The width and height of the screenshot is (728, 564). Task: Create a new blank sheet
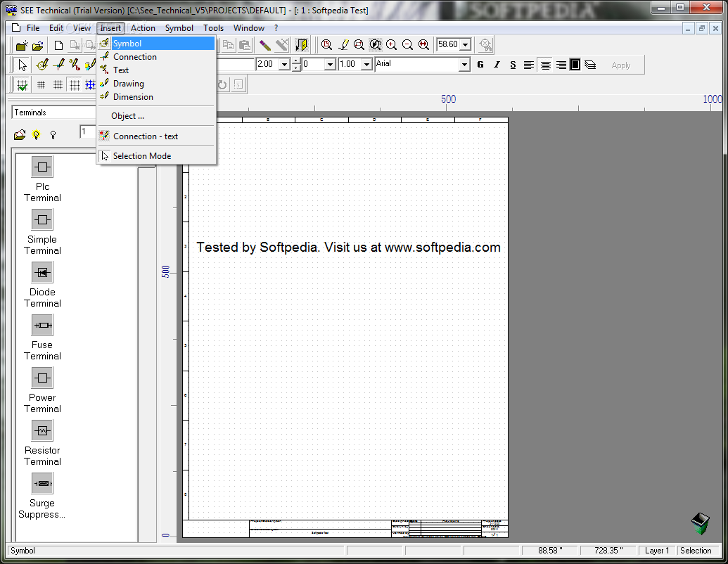point(58,45)
